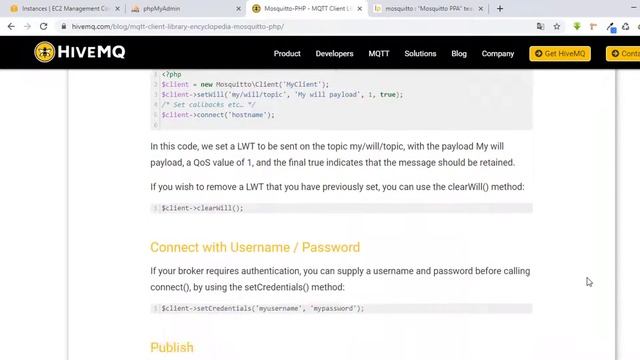Click the HiveMQ bee logo

point(44,52)
